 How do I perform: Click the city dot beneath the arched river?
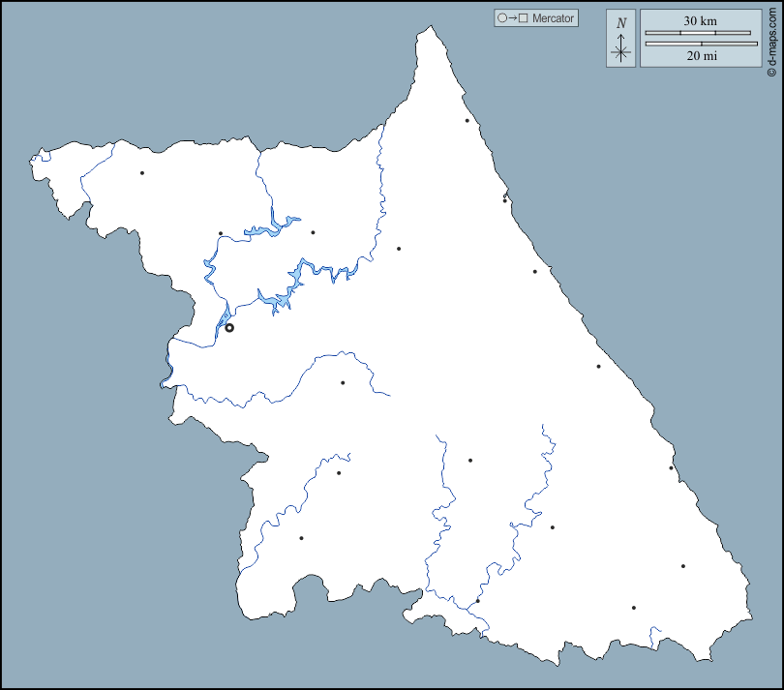click(343, 382)
